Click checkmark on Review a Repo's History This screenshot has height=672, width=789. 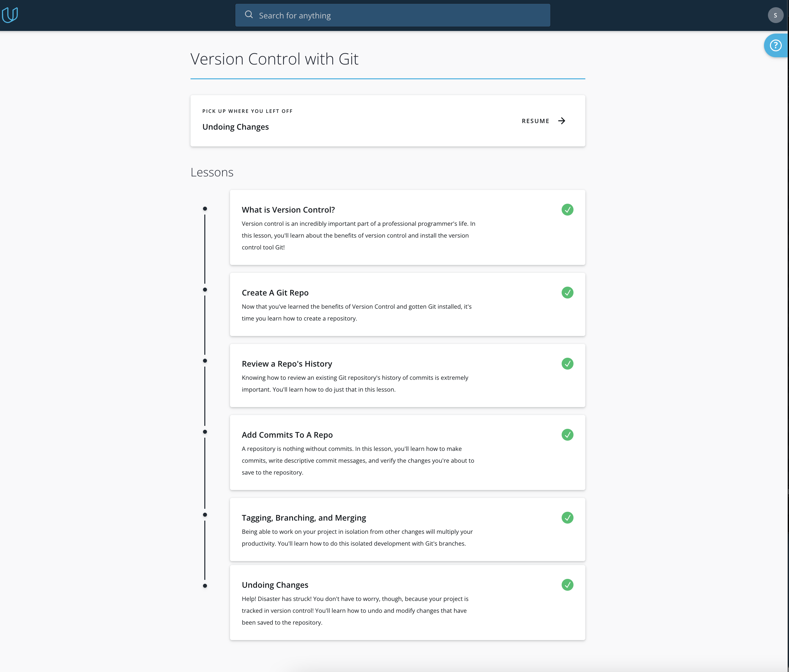(x=567, y=363)
